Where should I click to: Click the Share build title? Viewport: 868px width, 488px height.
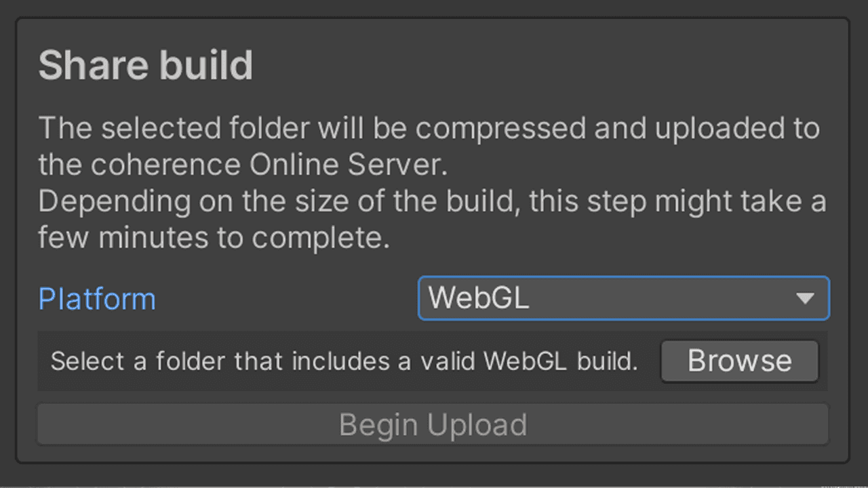145,64
